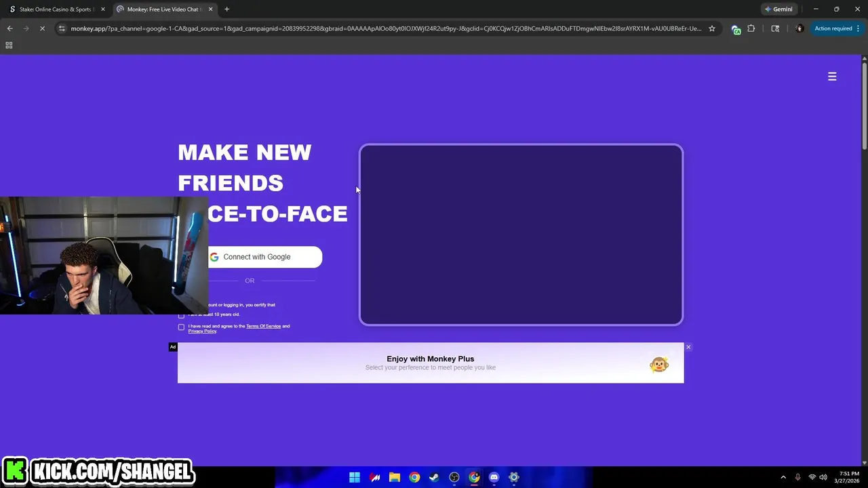Switch to the active Chrome profile window in taskbar
This screenshot has height=488, width=868.
[x=474, y=477]
